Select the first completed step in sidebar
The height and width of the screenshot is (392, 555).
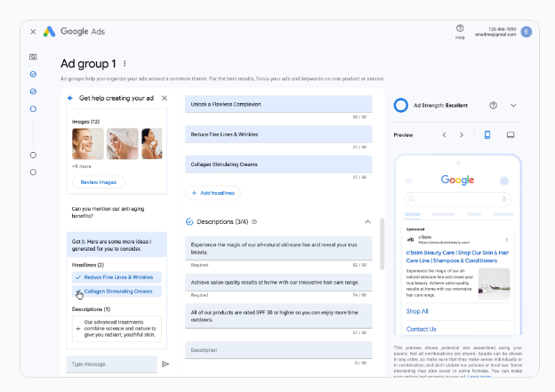33,75
